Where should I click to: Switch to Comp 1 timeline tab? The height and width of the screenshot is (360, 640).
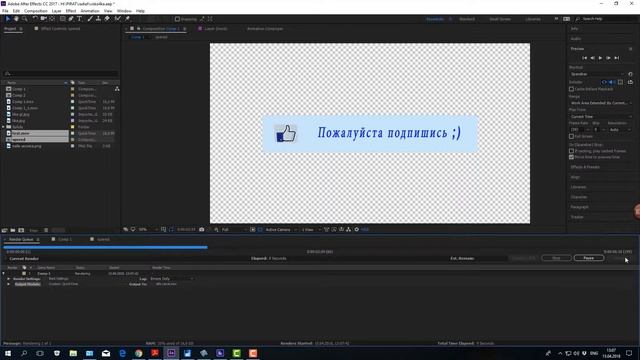pos(64,240)
